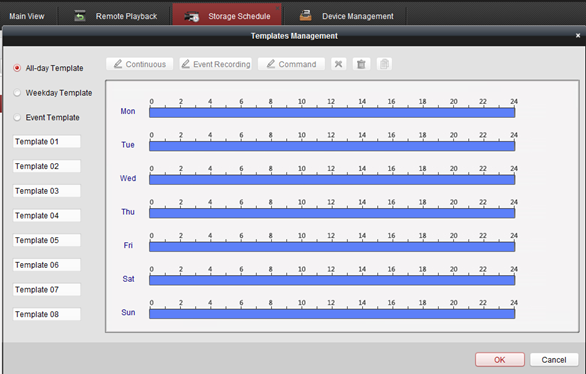586x374 pixels.
Task: Select the Command pen tool
Action: coord(291,64)
